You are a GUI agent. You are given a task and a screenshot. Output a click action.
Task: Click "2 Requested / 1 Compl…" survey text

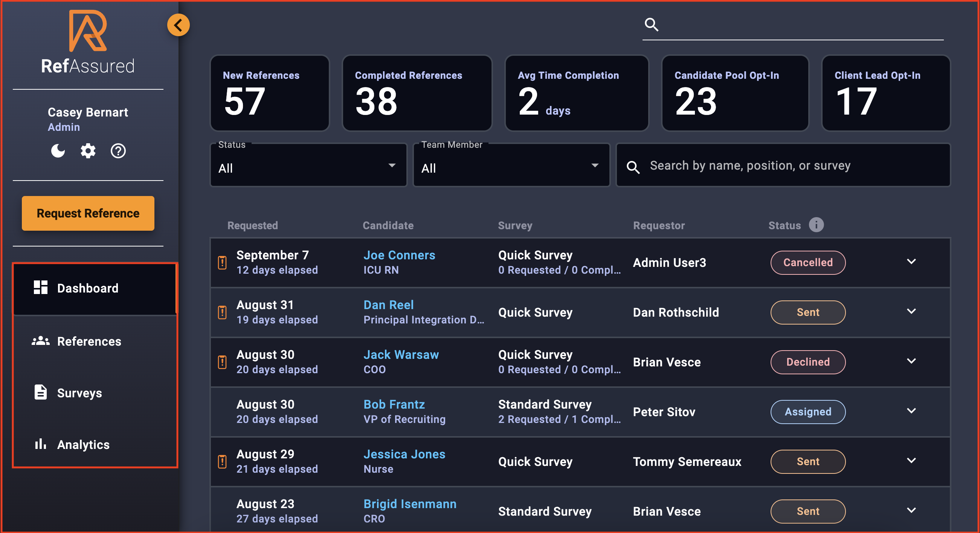pyautogui.click(x=559, y=419)
